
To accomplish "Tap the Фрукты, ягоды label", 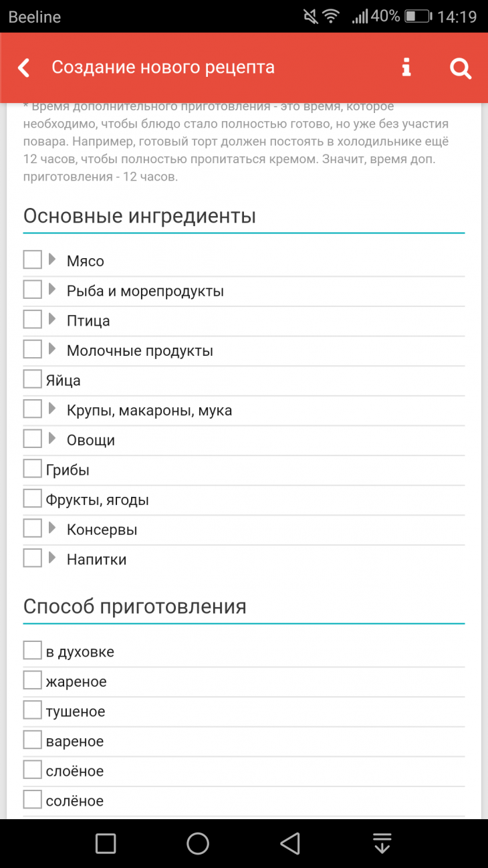I will [97, 500].
